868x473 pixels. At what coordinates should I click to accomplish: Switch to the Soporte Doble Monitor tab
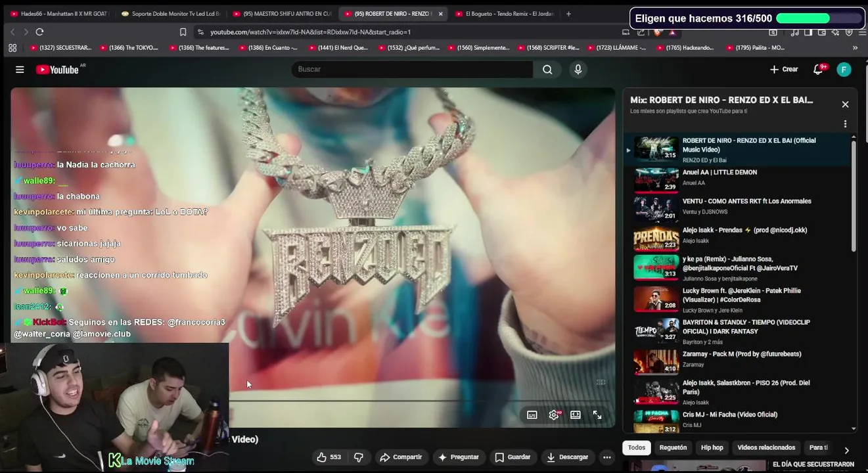171,13
